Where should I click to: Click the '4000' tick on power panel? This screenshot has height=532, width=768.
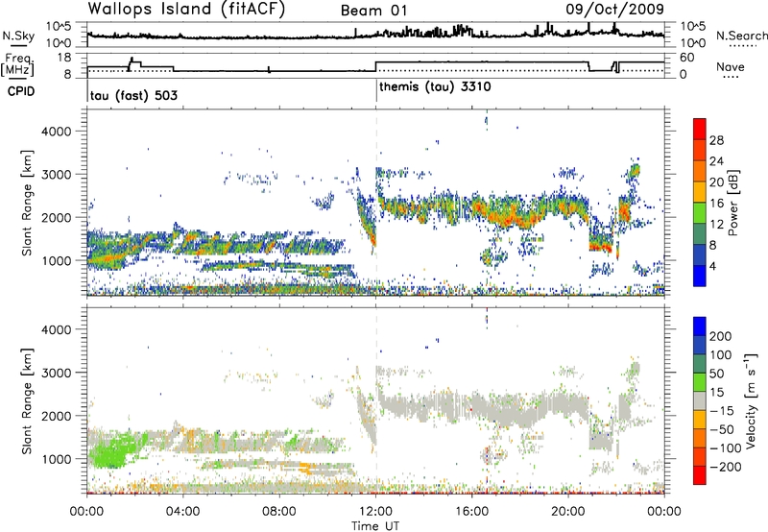tap(56, 132)
